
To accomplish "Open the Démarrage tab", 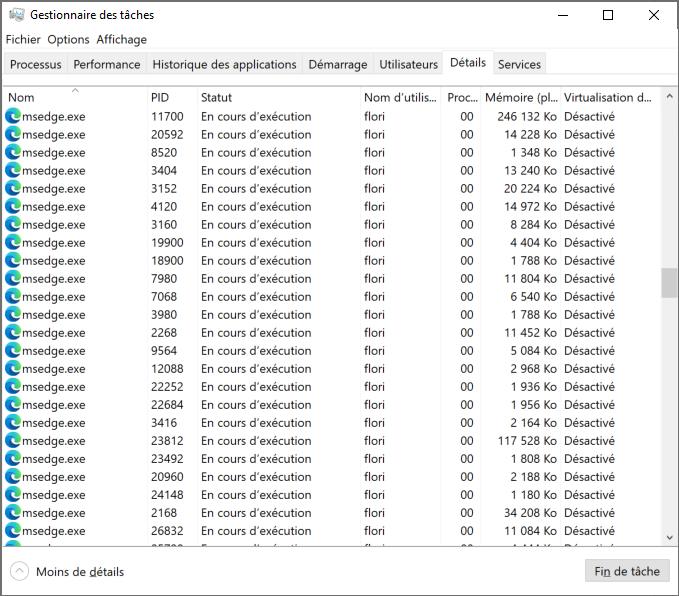I will point(337,64).
